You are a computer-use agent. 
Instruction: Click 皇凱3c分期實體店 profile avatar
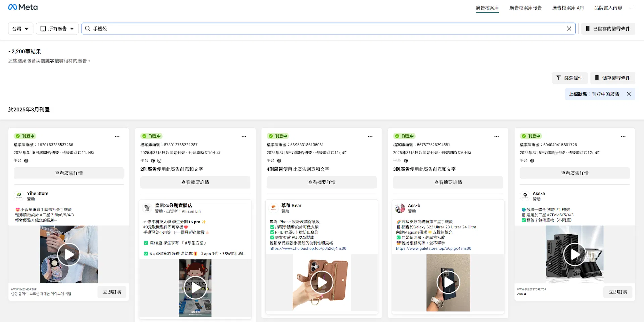[147, 208]
